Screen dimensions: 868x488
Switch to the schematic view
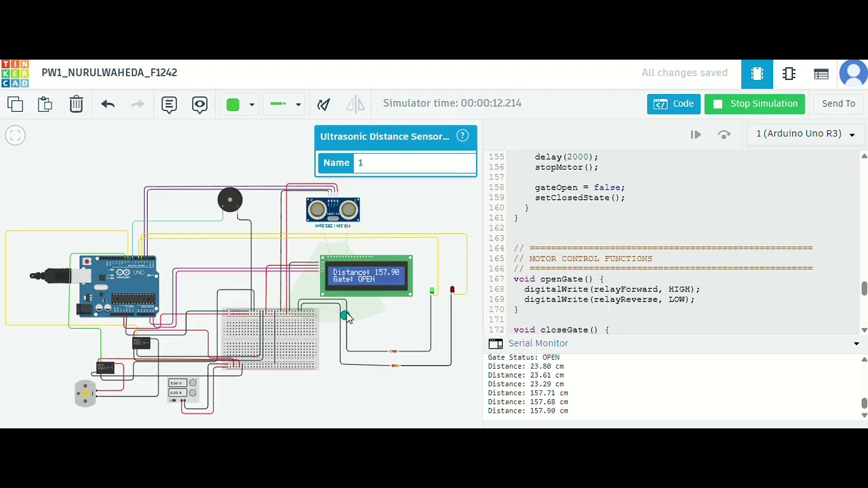(789, 74)
